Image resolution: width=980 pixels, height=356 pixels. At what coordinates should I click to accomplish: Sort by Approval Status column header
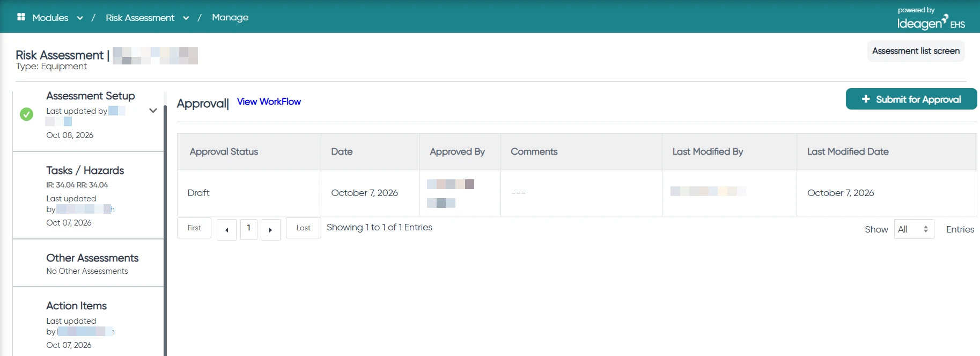pos(249,152)
